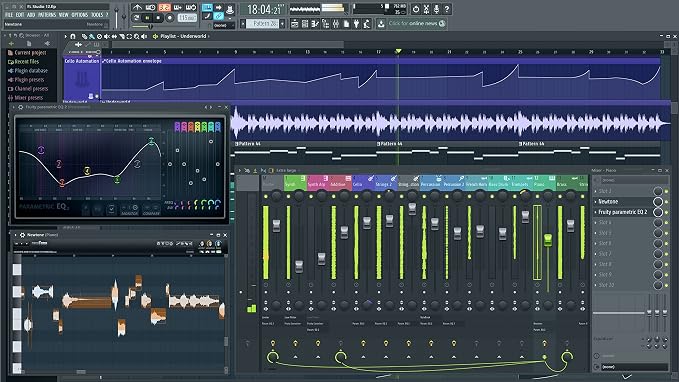Screen dimensions: 679x382
Task: Toggle Fruity parametric EQ 2 slot enable LED
Action: pos(667,212)
